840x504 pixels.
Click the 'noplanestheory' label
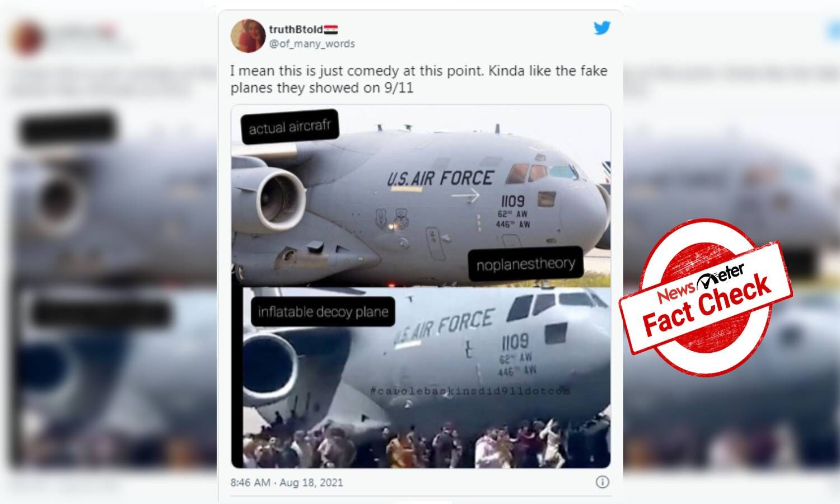click(x=526, y=263)
